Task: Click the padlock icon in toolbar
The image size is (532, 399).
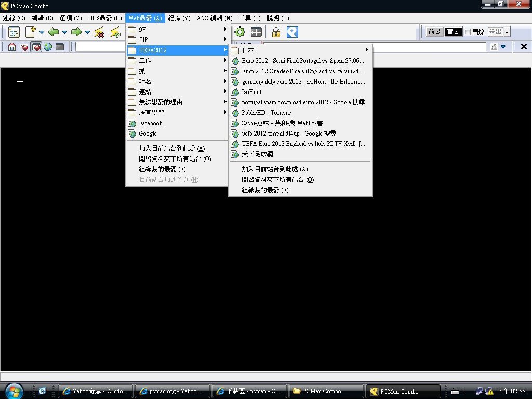Action: pyautogui.click(x=276, y=32)
